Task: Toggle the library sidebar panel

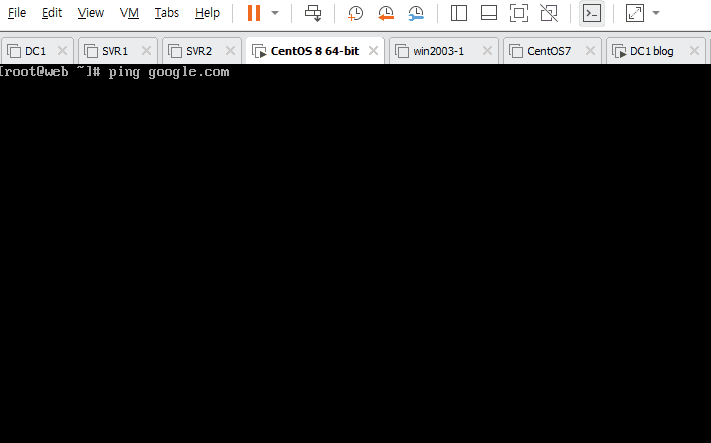Action: [x=459, y=13]
